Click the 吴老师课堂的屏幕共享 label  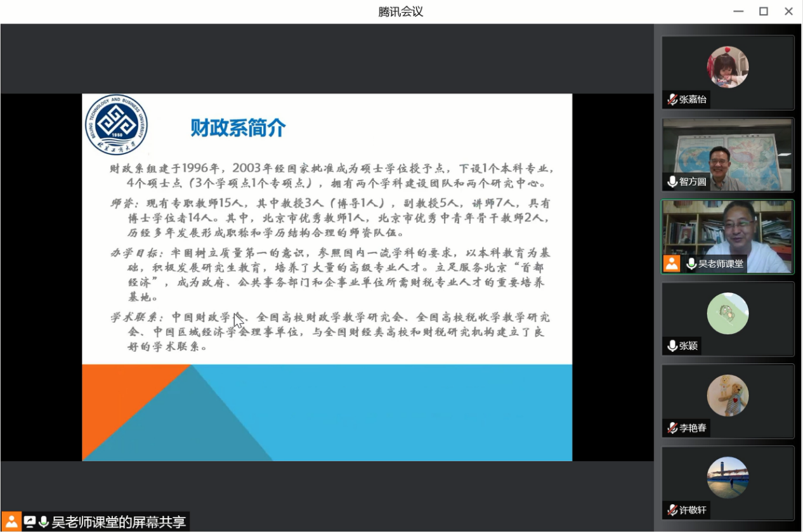(119, 522)
